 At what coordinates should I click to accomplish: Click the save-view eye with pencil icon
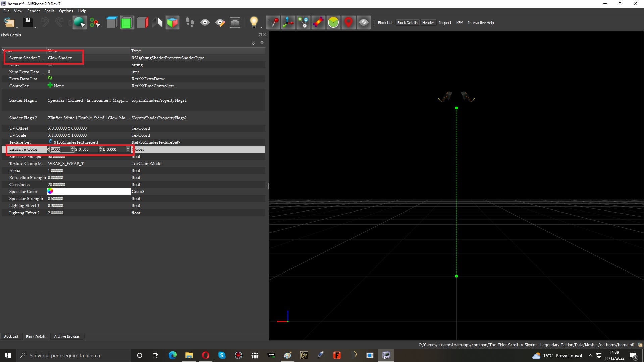pos(220,23)
